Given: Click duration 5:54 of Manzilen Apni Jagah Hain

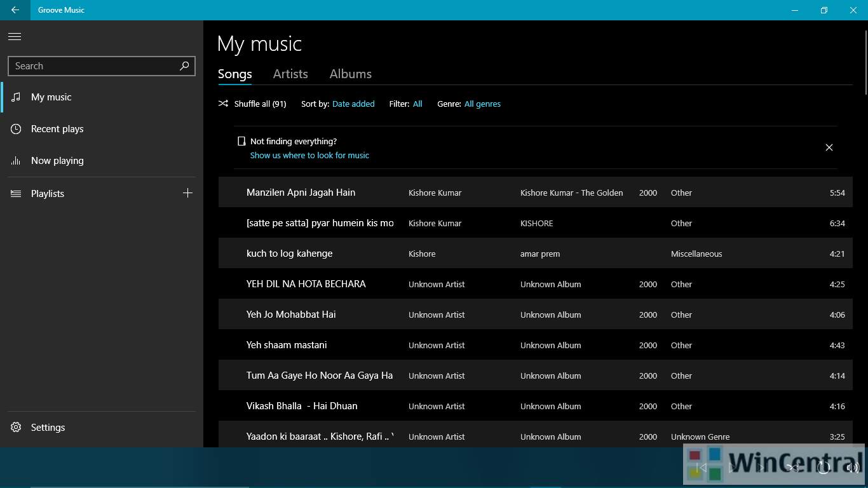Looking at the screenshot, I should (x=837, y=193).
